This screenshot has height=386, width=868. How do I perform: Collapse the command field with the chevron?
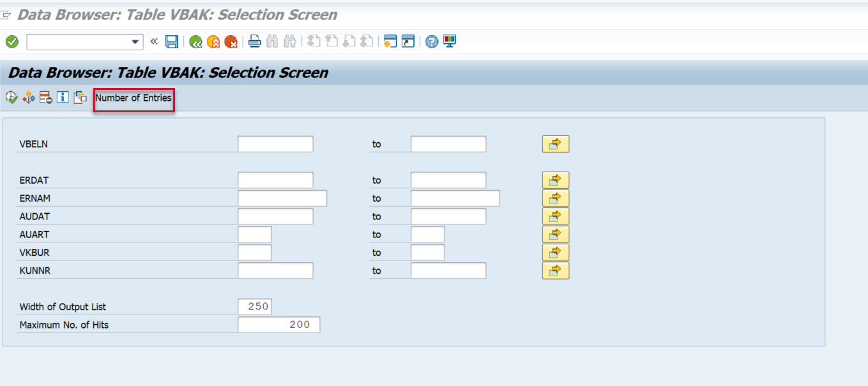tap(154, 42)
